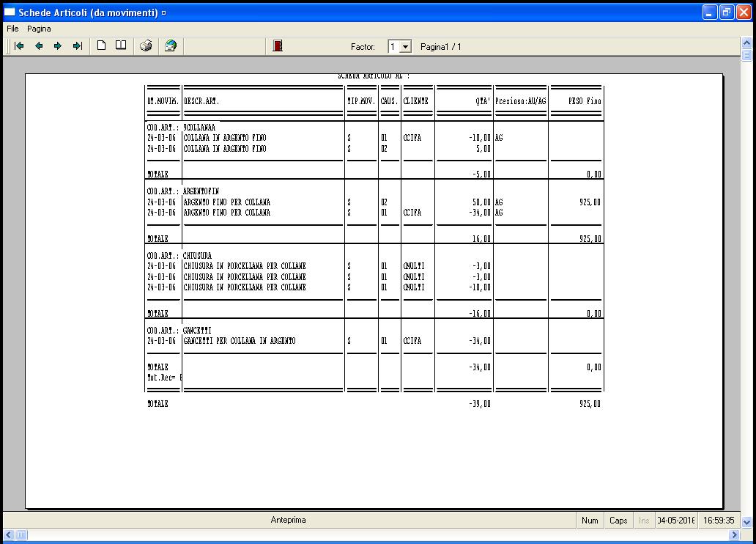Viewport: 756px width, 544px height.
Task: Click the article code "9COLLANAA"
Action: [199, 128]
